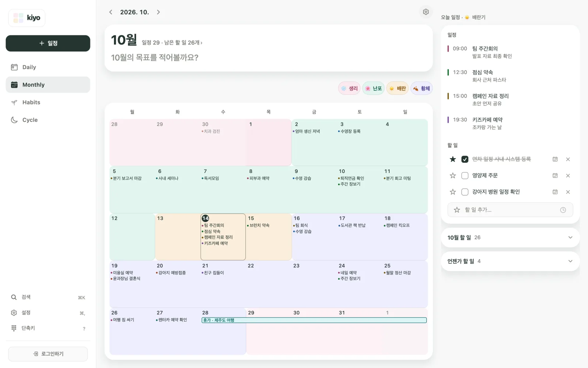Select the Monthly view
The height and width of the screenshot is (368, 588).
[48, 85]
